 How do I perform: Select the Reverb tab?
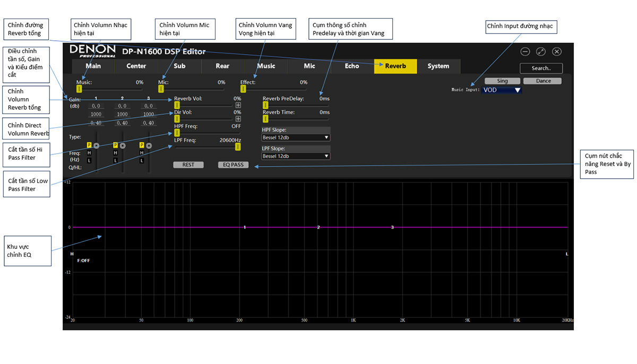point(395,66)
